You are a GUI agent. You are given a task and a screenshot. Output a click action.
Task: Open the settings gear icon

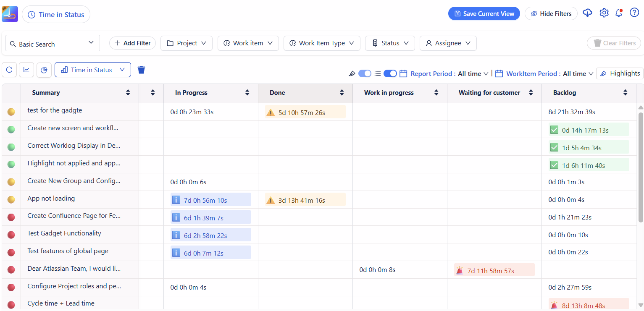(604, 13)
